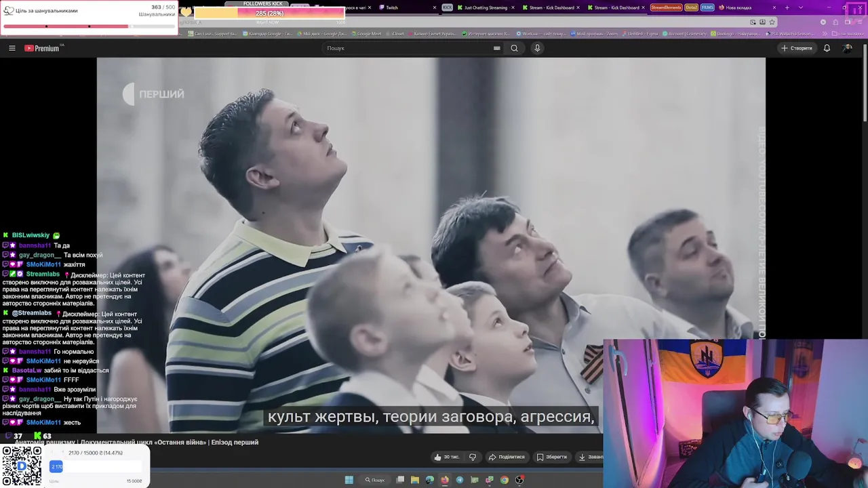Click the Streamlabs disclaimer chat message
The height and width of the screenshot is (488, 868).
(73, 289)
